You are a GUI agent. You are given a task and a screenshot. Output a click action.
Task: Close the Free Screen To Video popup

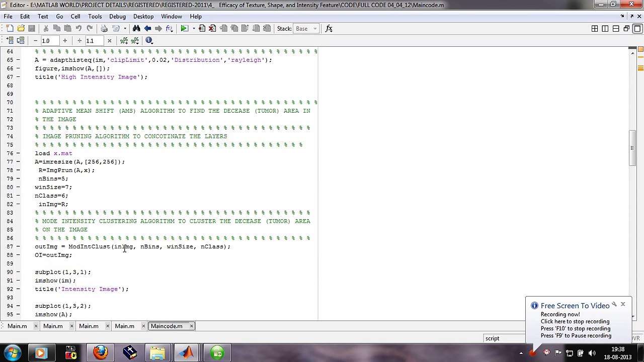pyautogui.click(x=623, y=305)
